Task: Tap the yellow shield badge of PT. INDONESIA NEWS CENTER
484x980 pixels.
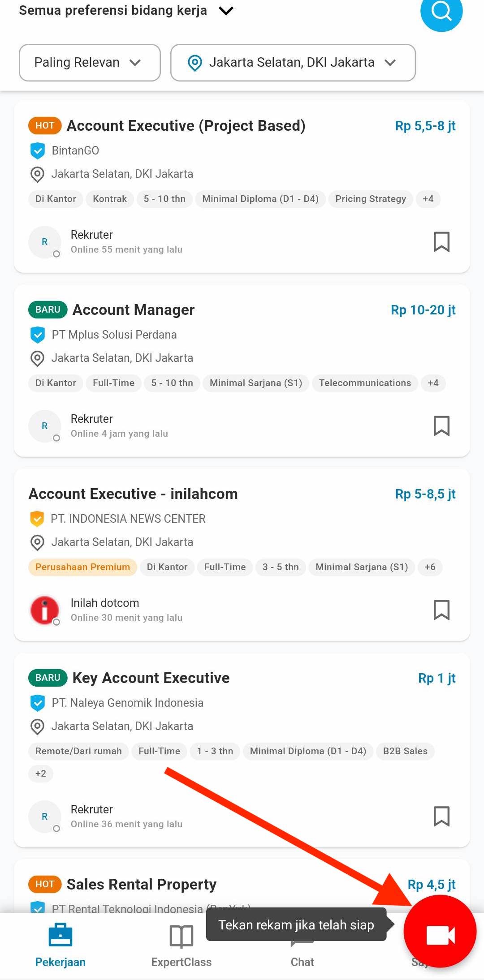Action: 37,519
